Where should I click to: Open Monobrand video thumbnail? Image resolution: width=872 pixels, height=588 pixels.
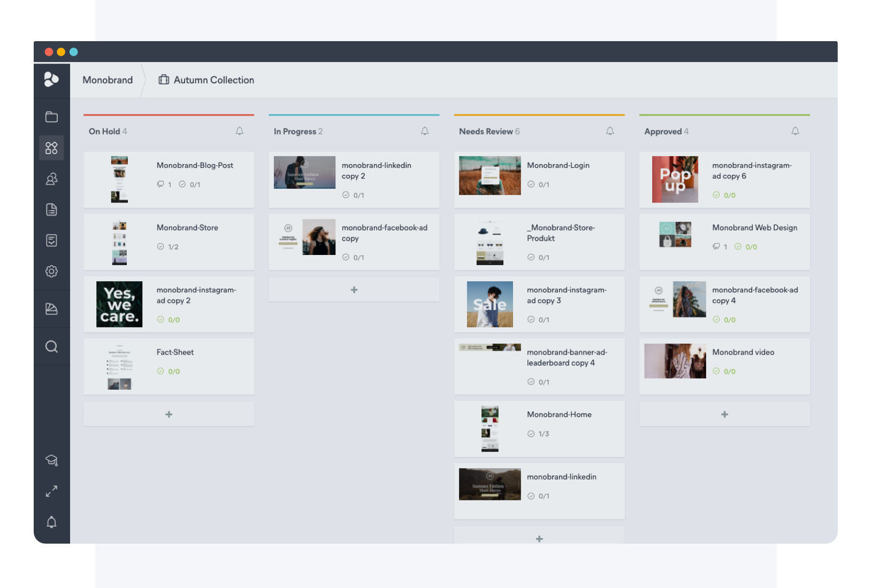675,361
